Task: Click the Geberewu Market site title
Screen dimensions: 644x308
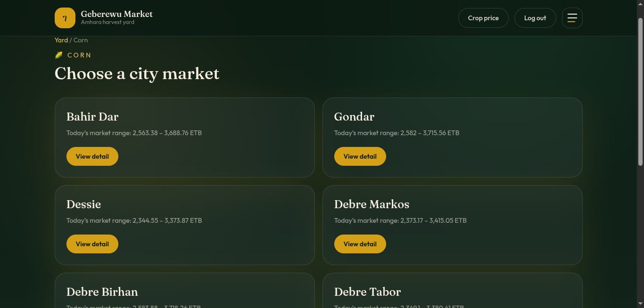Action: point(117,14)
